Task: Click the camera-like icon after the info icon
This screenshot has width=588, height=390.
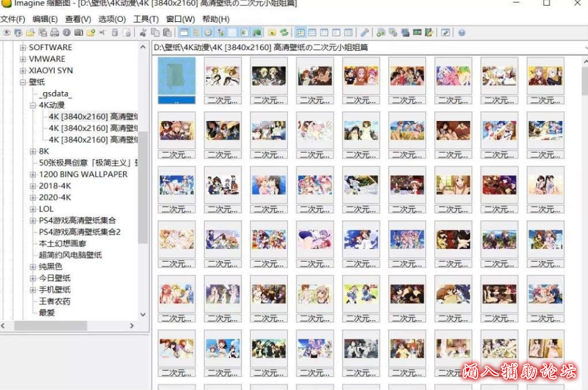Action: 78,33
